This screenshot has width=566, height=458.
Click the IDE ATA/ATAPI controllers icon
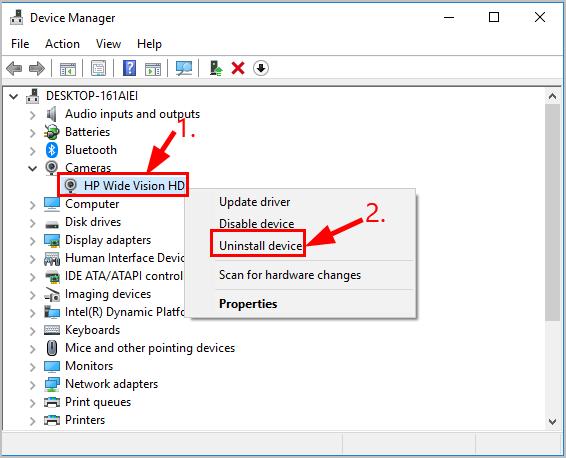click(52, 276)
